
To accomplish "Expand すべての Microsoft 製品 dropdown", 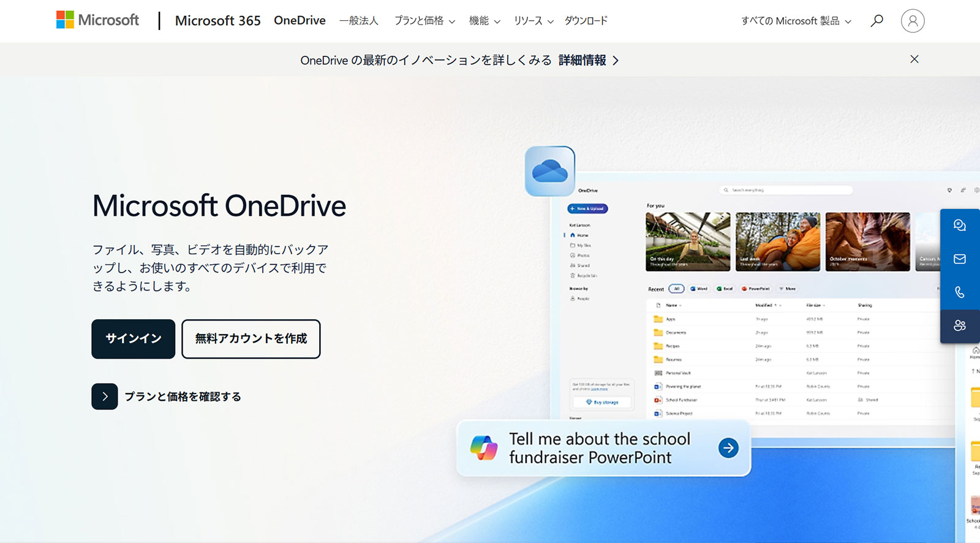I will click(796, 21).
